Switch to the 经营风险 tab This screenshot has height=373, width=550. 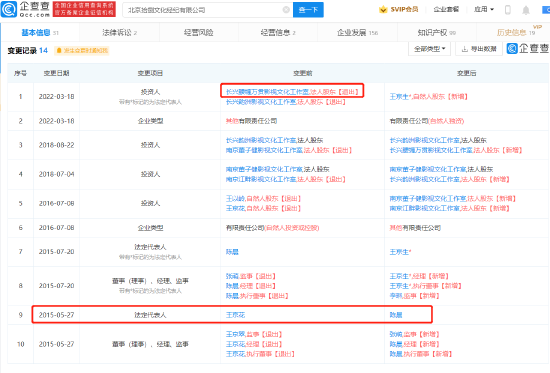pyautogui.click(x=199, y=33)
